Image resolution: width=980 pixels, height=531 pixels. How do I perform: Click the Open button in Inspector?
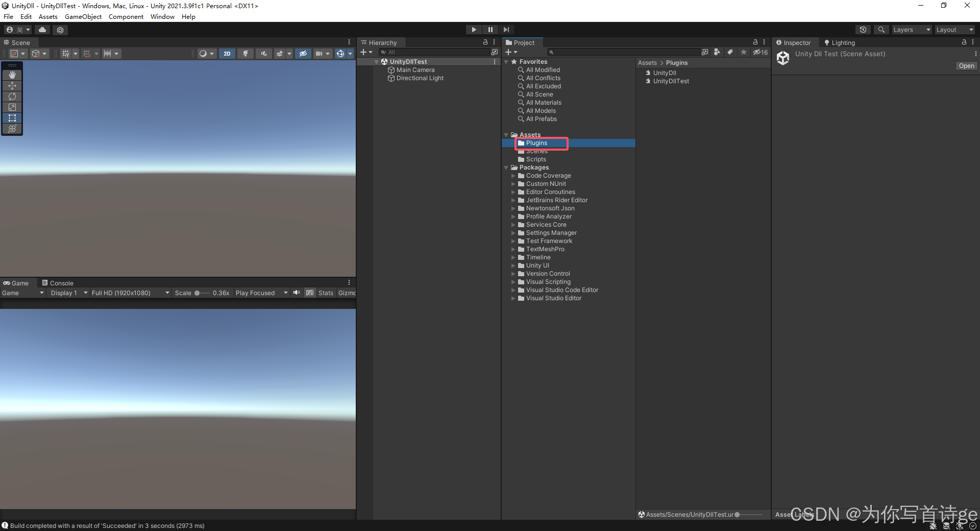point(966,66)
